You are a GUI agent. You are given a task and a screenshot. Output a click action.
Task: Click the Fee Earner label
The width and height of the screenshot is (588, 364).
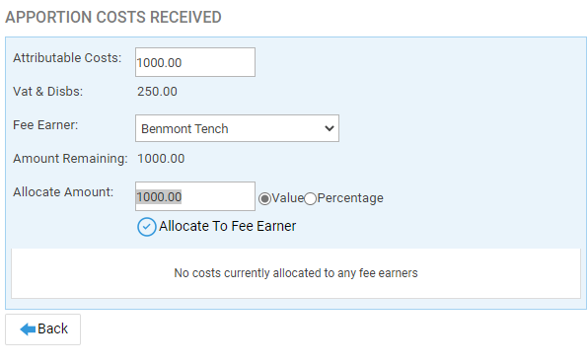click(45, 125)
